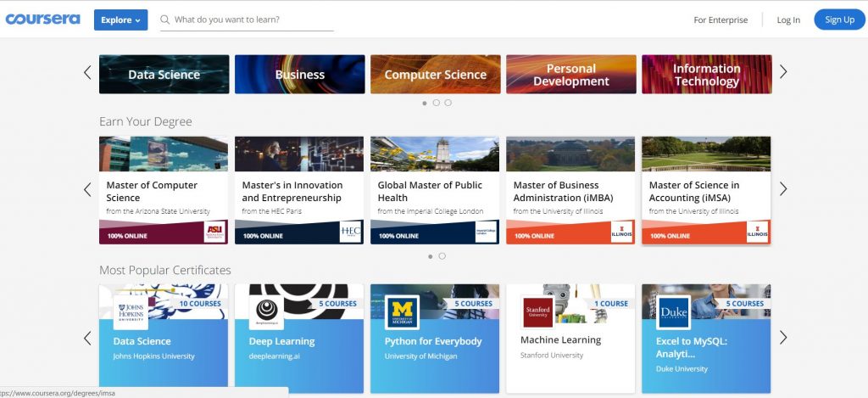Click the For Enterprise link
This screenshot has height=398, width=868.
point(721,20)
